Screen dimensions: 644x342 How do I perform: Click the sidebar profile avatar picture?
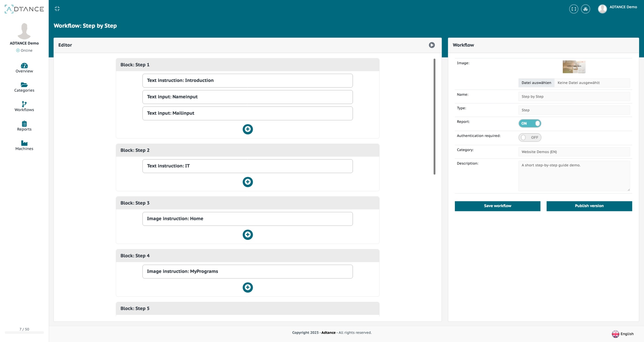24,31
